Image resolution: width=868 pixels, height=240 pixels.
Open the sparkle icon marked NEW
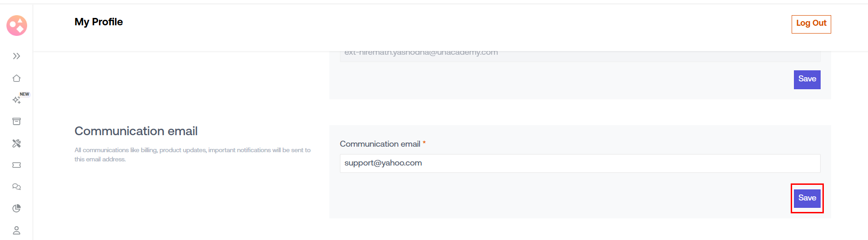coord(16,100)
